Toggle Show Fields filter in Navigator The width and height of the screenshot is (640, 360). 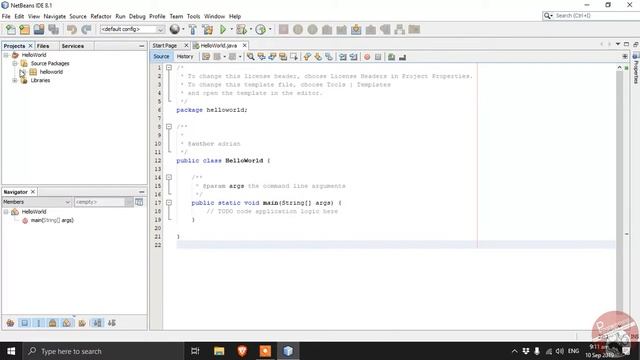click(x=24, y=323)
